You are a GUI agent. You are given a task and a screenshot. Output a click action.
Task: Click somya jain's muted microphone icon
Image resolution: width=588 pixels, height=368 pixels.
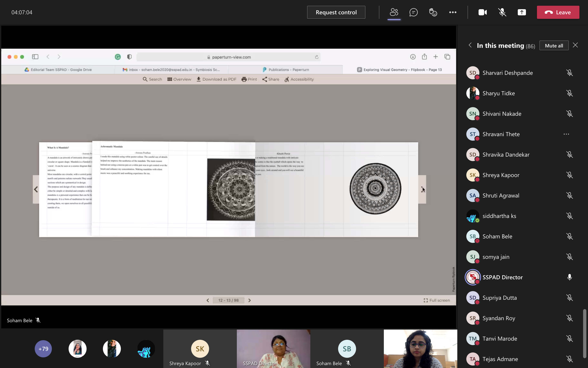click(569, 257)
